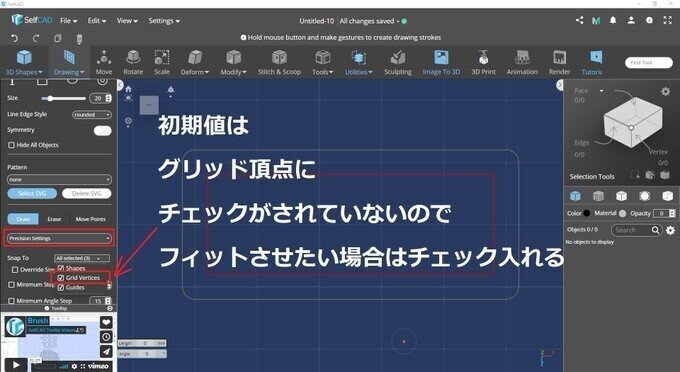The image size is (680, 372).
Task: Enable Override Step checkbox
Action: tap(15, 270)
